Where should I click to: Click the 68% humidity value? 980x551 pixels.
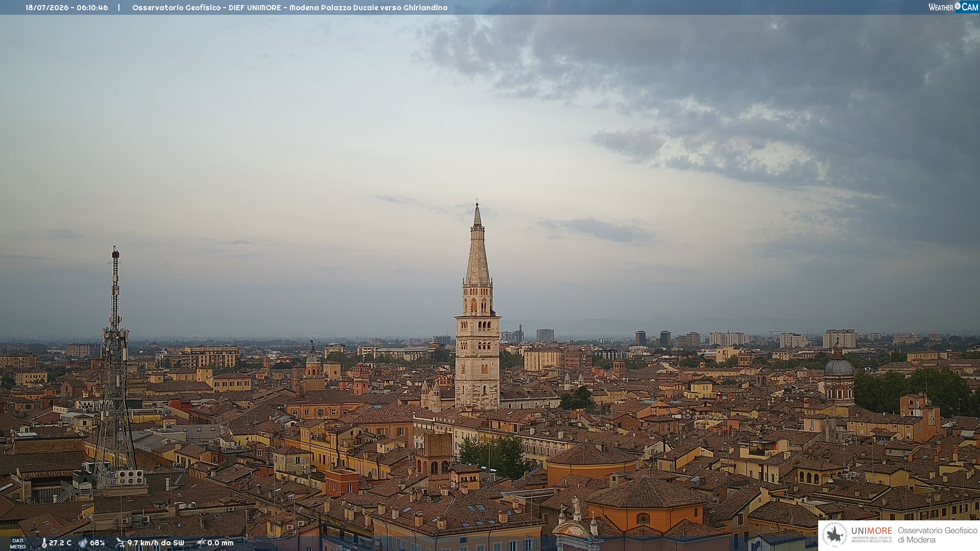click(97, 543)
